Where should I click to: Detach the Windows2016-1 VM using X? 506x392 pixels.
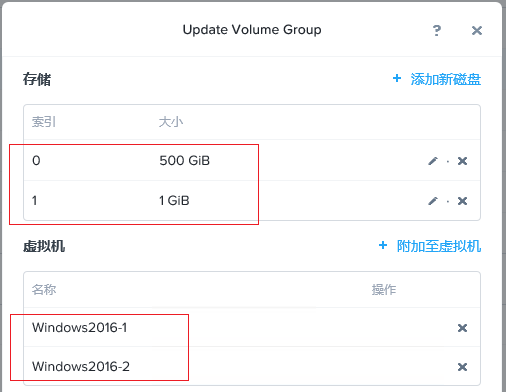(x=462, y=328)
